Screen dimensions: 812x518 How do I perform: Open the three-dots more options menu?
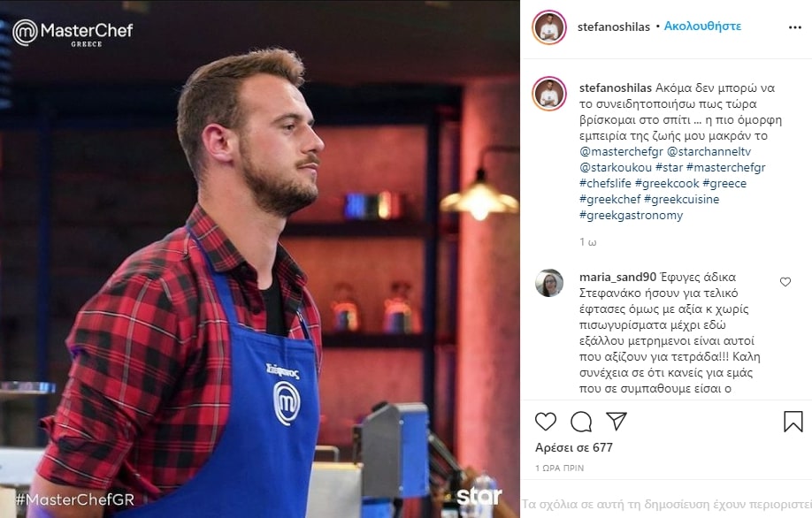pyautogui.click(x=795, y=27)
